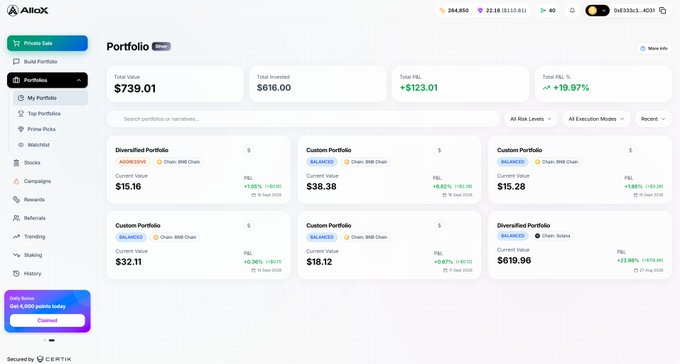Copy wallet address with the copy icon
This screenshot has width=680, height=364.
point(662,10)
